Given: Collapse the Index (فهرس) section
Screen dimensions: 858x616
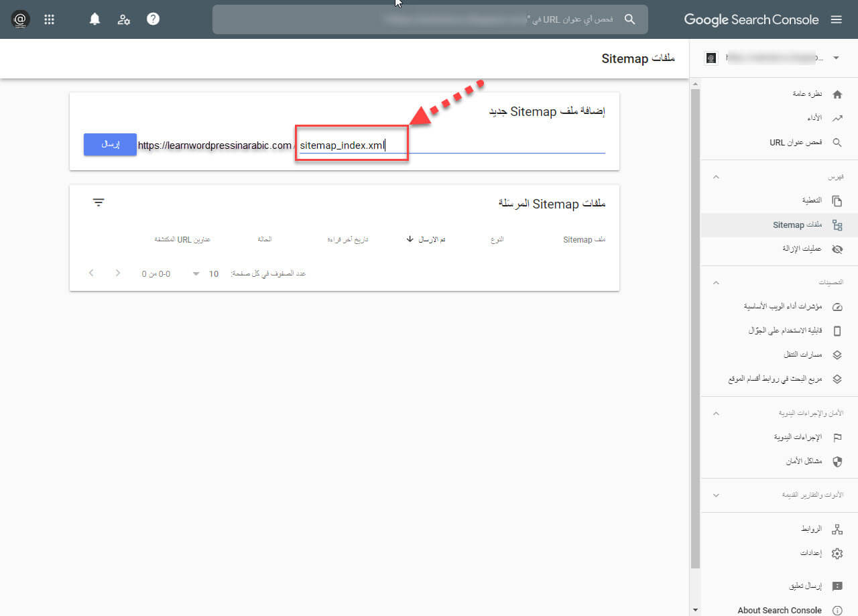Looking at the screenshot, I should 716,177.
